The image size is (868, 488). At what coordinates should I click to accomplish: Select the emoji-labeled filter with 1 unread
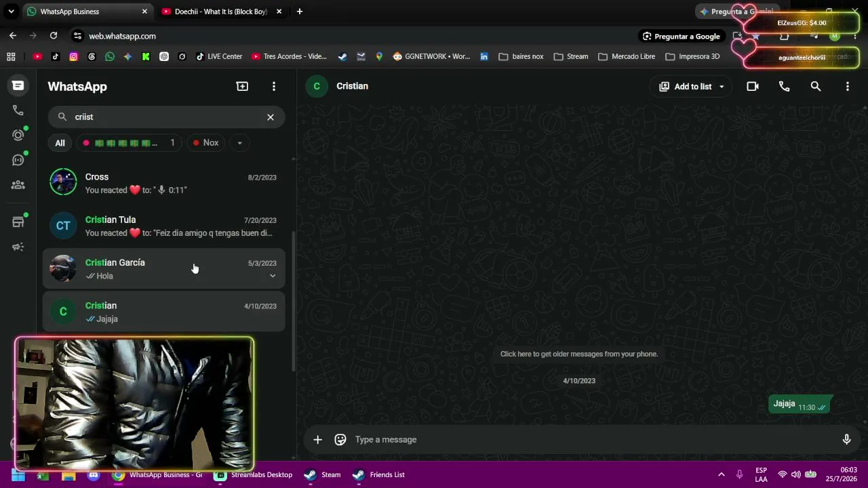129,143
